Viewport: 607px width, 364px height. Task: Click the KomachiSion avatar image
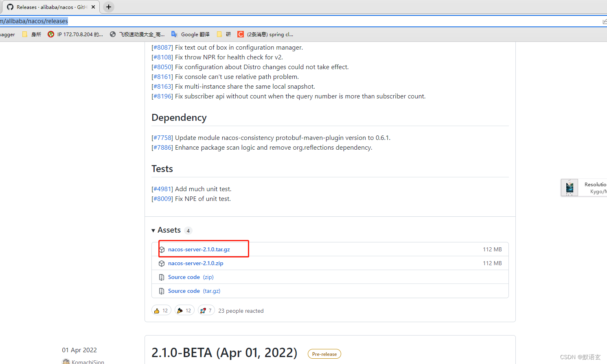click(66, 362)
